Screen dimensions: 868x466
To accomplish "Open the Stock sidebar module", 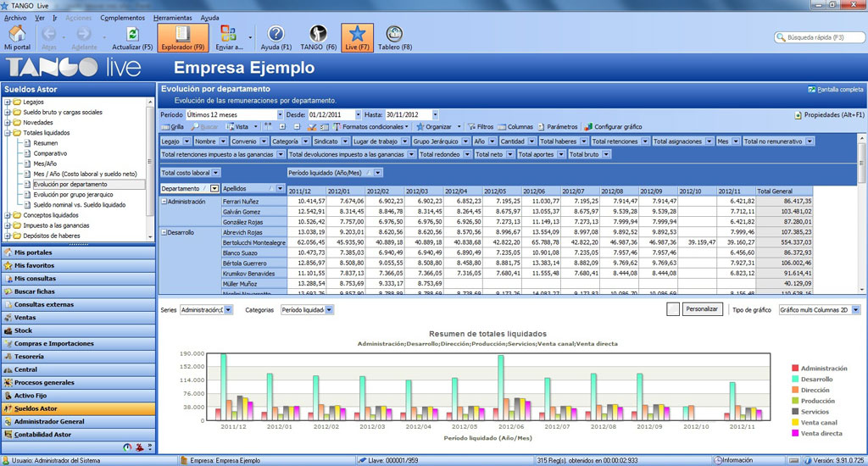I will point(79,330).
